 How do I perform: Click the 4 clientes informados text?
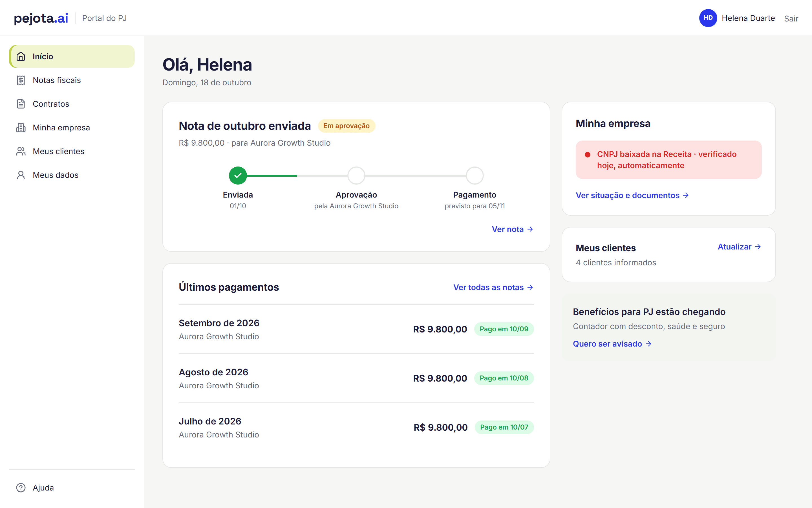616,262
